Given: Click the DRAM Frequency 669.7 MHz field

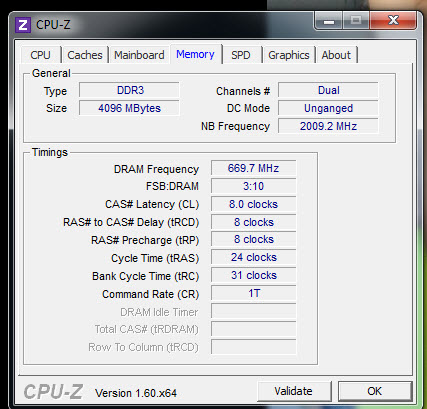Looking at the screenshot, I should tap(253, 168).
